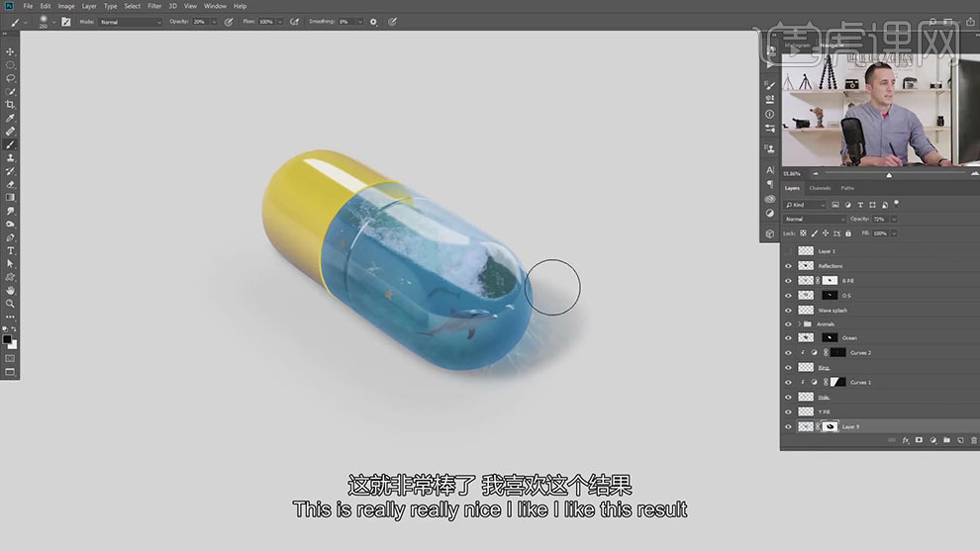The image size is (980, 551).
Task: Open smoothing options gear
Action: [373, 22]
